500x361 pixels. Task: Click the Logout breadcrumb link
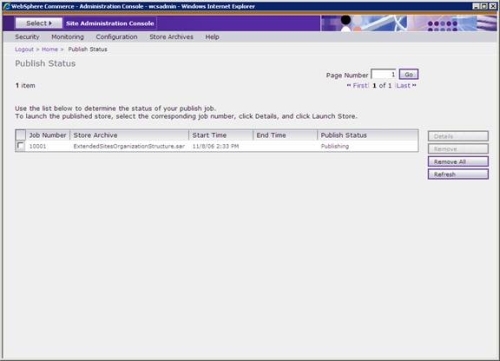coord(24,49)
